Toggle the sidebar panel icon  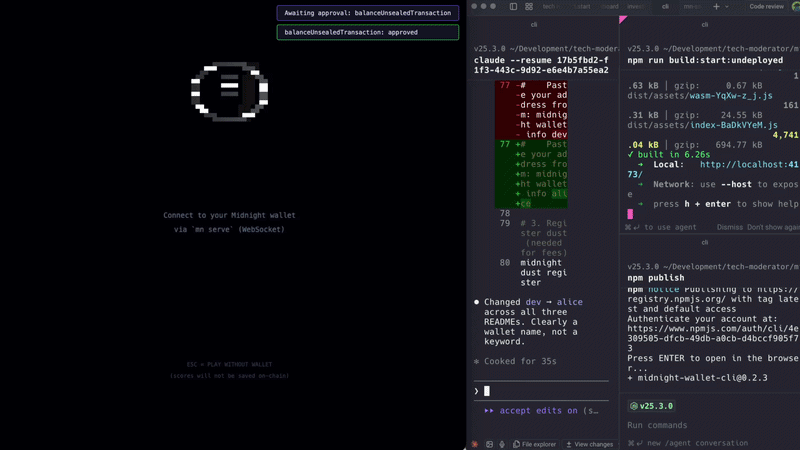[513, 7]
